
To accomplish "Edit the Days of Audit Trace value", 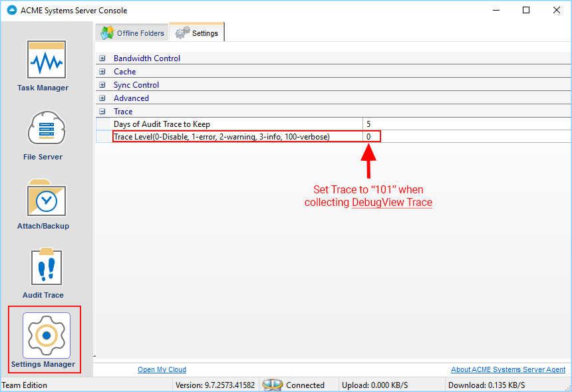I will pos(467,124).
